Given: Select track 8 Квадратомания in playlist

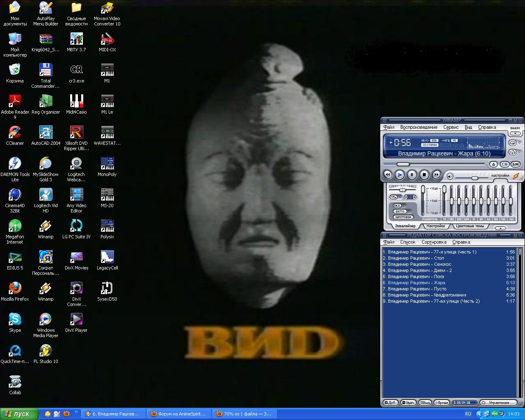Looking at the screenshot, I should pyautogui.click(x=427, y=295).
